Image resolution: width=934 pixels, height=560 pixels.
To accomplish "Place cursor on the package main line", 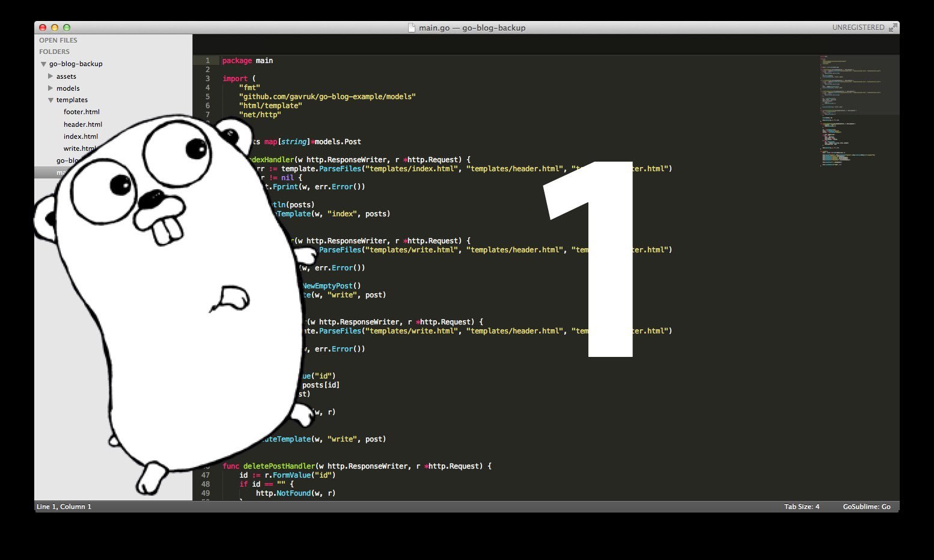I will (x=248, y=61).
